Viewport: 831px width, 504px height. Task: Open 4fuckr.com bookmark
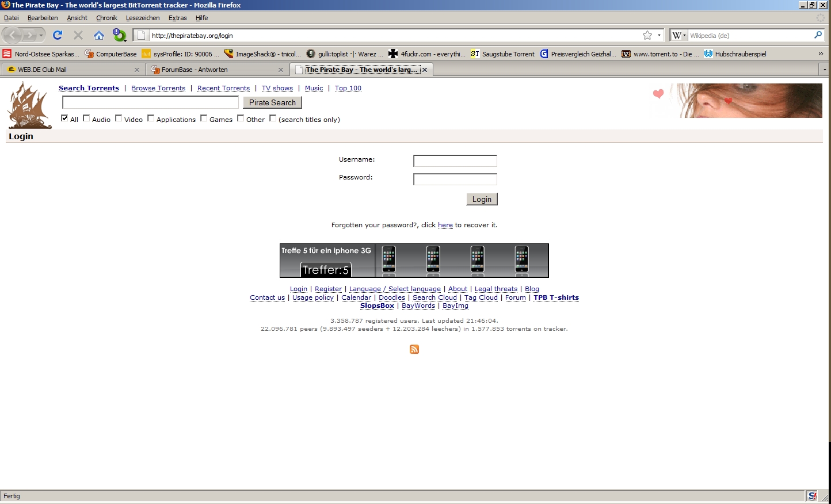coord(427,54)
